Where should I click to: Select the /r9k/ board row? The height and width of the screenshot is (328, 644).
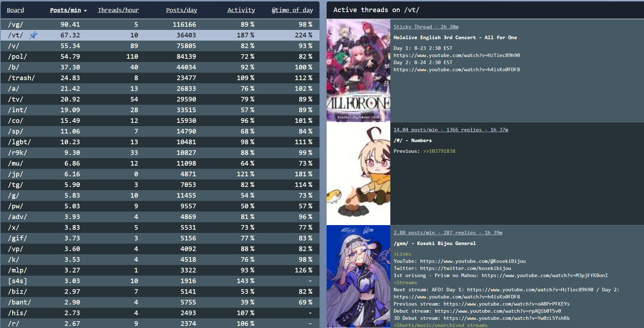click(x=160, y=152)
